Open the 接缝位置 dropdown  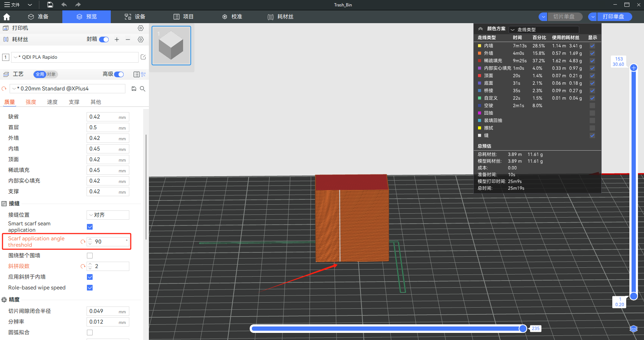(x=108, y=215)
